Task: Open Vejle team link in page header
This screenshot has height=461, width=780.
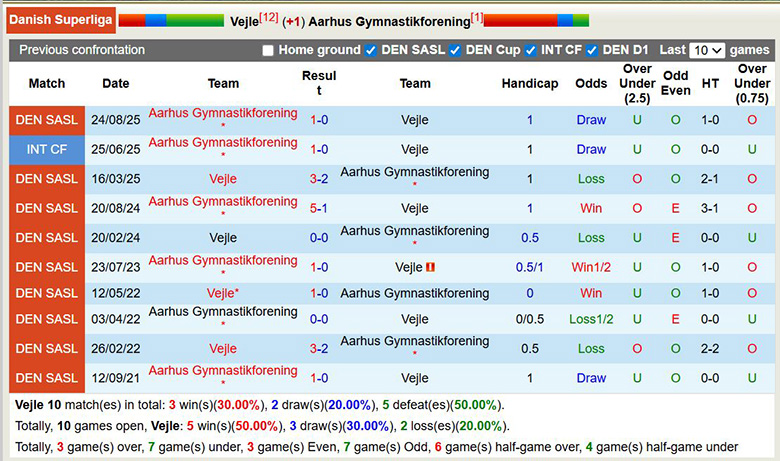Action: pos(243,21)
